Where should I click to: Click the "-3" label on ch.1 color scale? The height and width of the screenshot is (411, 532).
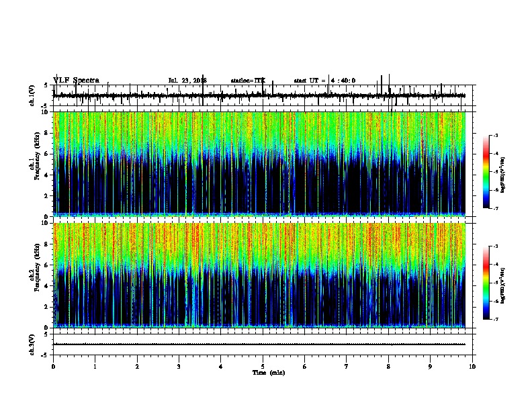click(495, 136)
